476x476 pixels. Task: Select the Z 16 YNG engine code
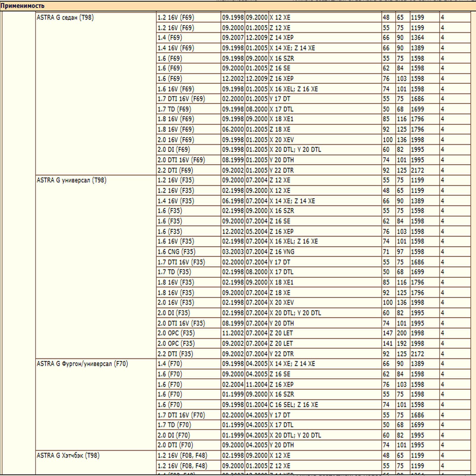point(282,252)
